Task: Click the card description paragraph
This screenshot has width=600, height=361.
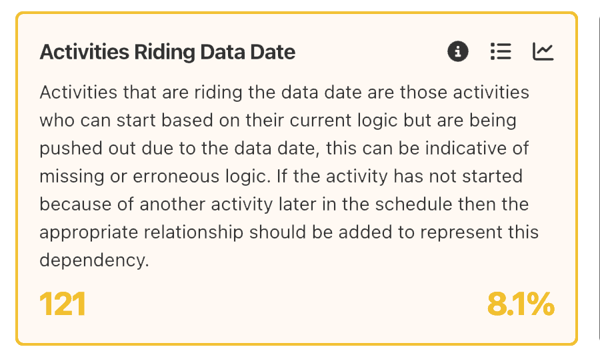Action: 289,176
